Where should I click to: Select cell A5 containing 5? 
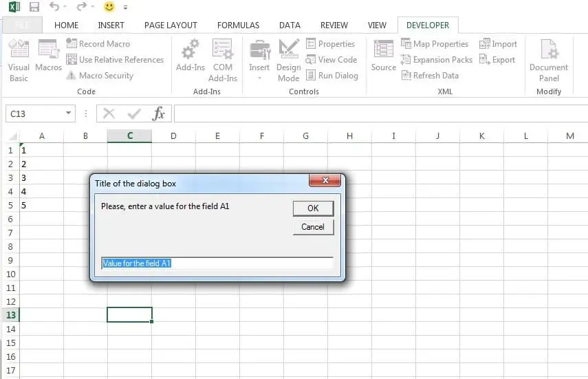[x=42, y=205]
